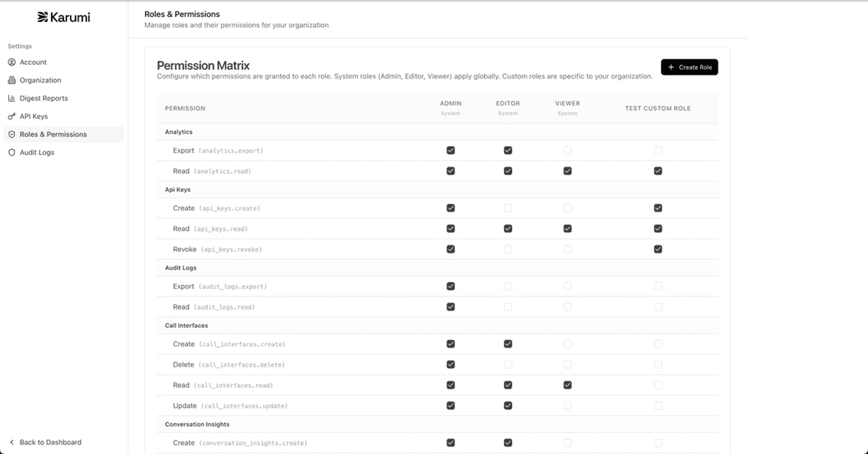Click the plus icon in Create Role

pos(671,67)
